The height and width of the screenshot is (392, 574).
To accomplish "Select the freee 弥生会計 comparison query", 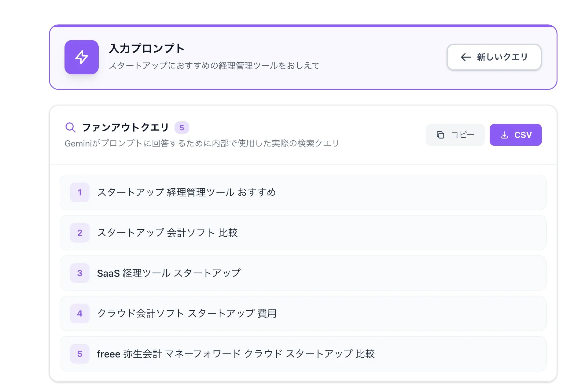I will pos(236,354).
